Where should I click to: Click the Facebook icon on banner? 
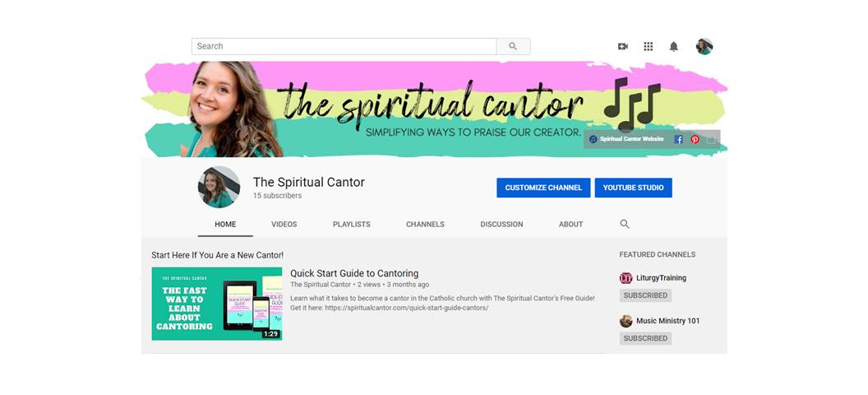tap(678, 139)
